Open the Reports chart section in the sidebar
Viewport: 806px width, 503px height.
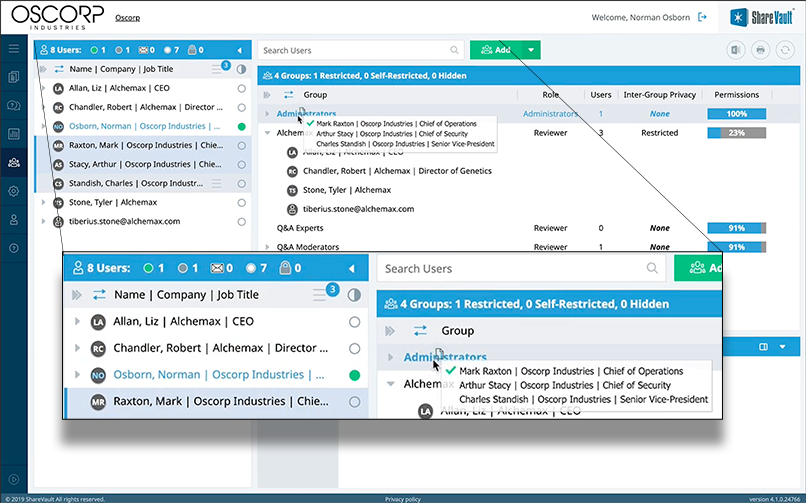click(x=14, y=134)
